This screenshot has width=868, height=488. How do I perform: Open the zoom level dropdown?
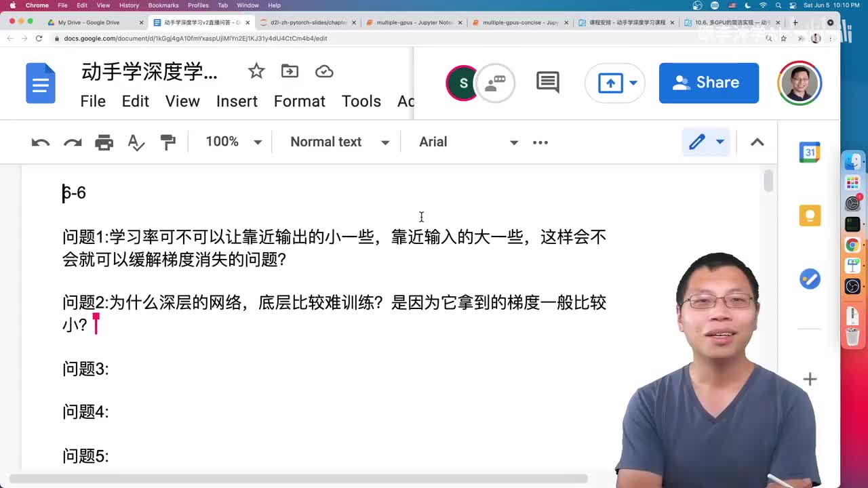[x=234, y=142]
